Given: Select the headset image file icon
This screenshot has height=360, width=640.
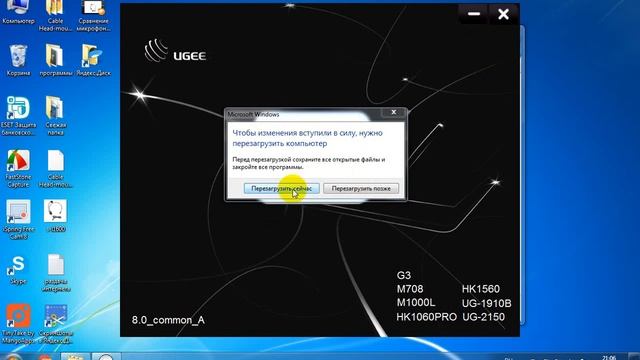Looking at the screenshot, I should [56, 216].
